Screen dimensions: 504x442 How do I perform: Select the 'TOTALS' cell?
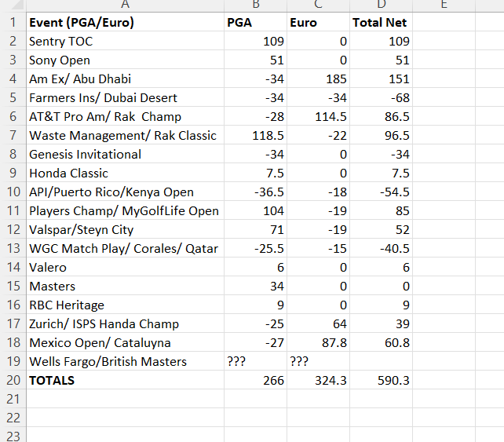point(125,380)
